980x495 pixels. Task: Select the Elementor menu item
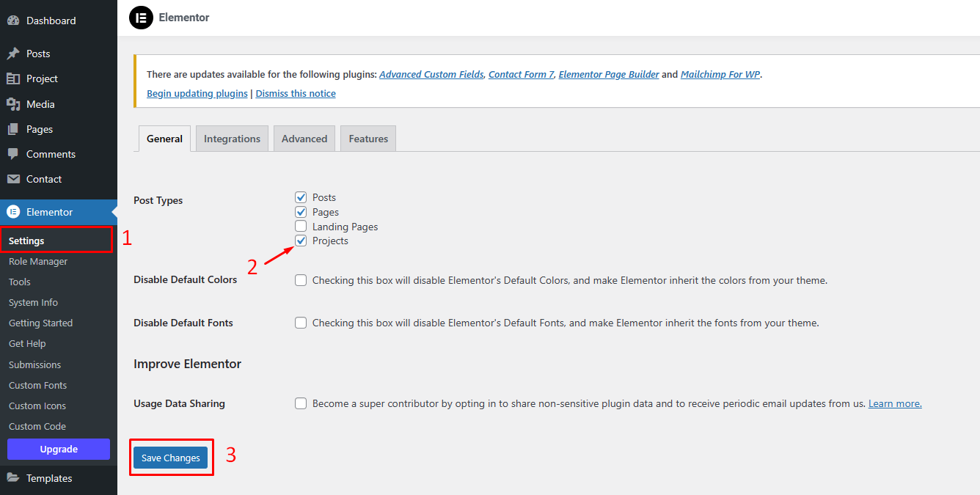(x=59, y=212)
